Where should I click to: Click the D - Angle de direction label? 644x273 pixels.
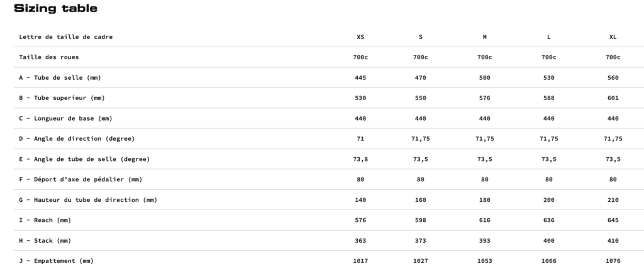(77, 139)
